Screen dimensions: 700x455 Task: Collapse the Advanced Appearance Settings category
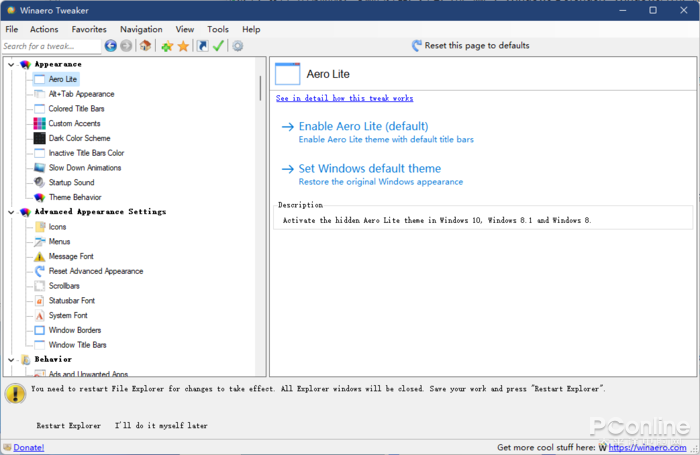[x=11, y=212]
